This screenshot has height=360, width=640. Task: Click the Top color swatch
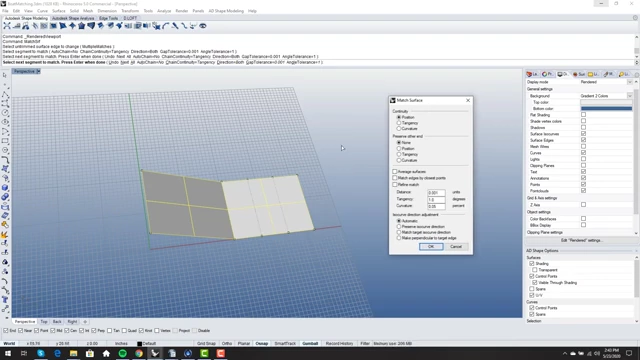tap(606, 102)
